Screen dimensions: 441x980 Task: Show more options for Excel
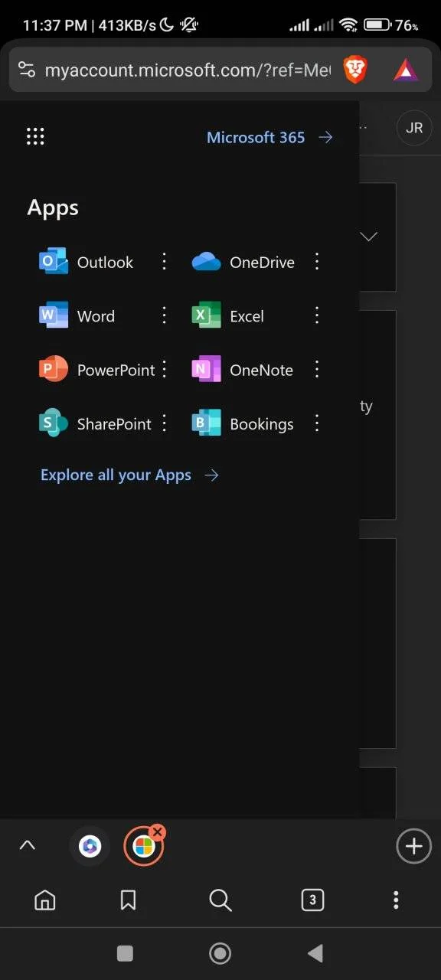(317, 315)
